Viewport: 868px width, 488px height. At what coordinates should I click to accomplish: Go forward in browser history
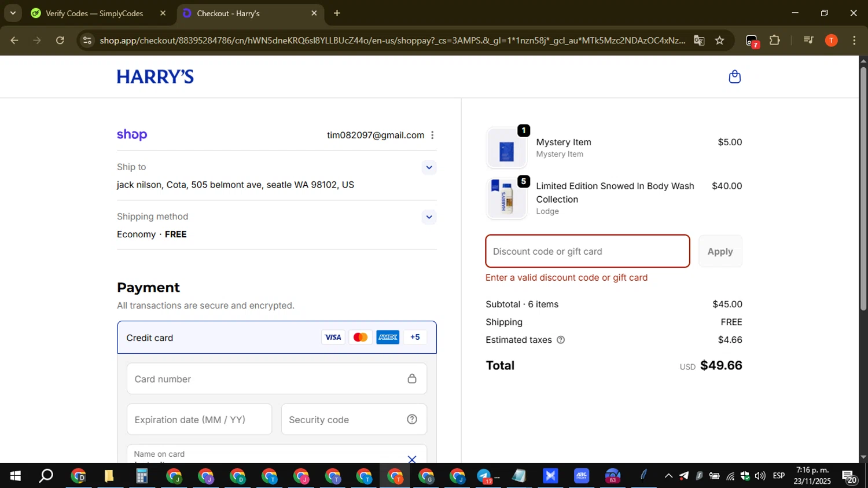pos(37,41)
